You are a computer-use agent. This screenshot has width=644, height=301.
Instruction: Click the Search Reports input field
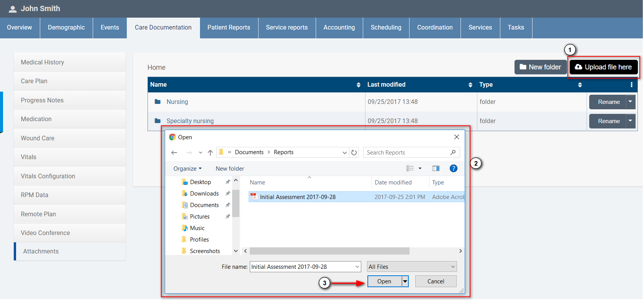tap(406, 153)
